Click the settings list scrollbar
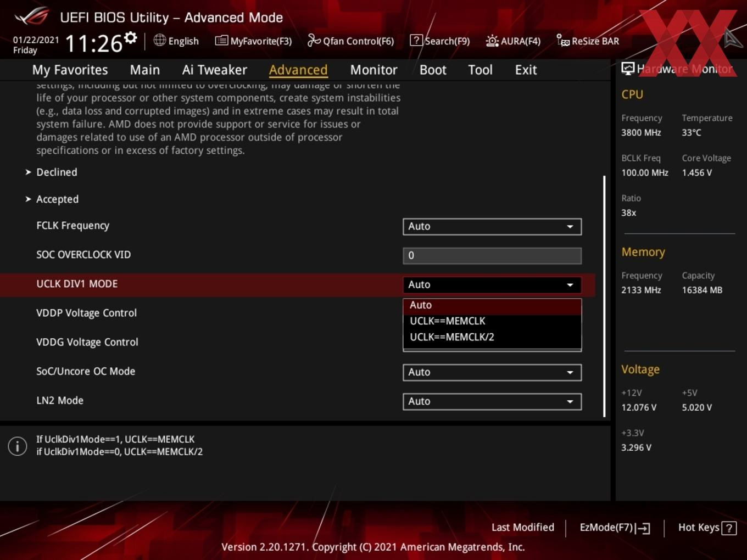 click(604, 296)
